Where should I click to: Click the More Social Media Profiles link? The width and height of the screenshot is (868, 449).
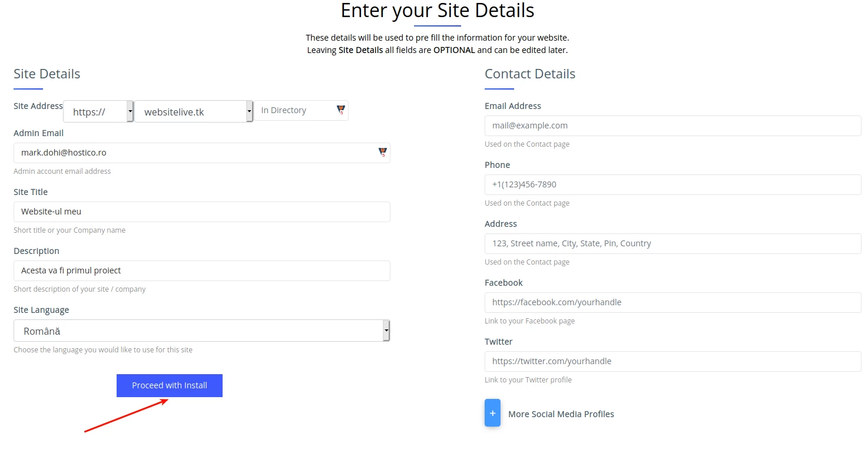[x=561, y=414]
